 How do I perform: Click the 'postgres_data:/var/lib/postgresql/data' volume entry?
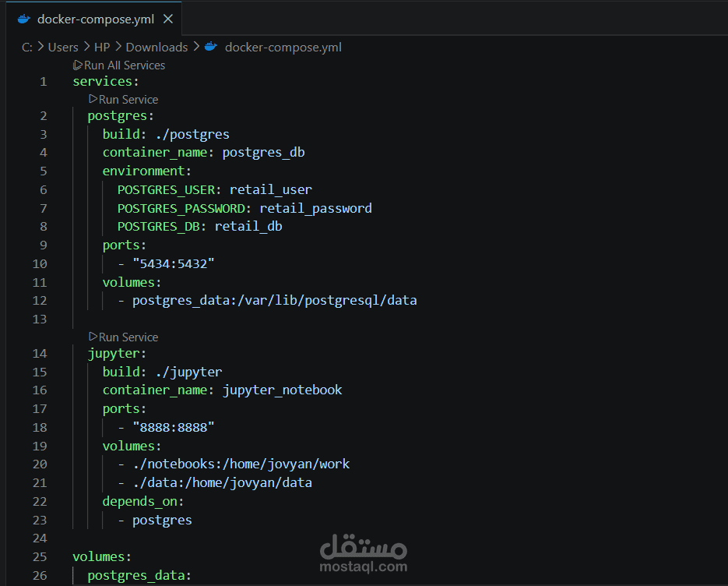[274, 301]
